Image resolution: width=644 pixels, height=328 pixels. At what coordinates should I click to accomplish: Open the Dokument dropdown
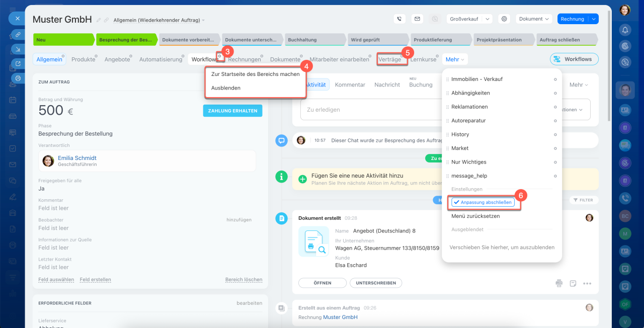[x=534, y=19]
